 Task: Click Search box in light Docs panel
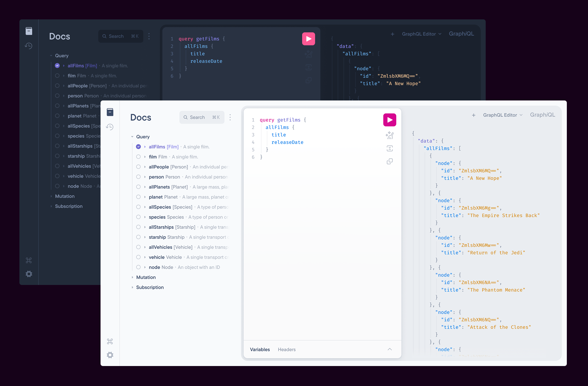[202, 117]
